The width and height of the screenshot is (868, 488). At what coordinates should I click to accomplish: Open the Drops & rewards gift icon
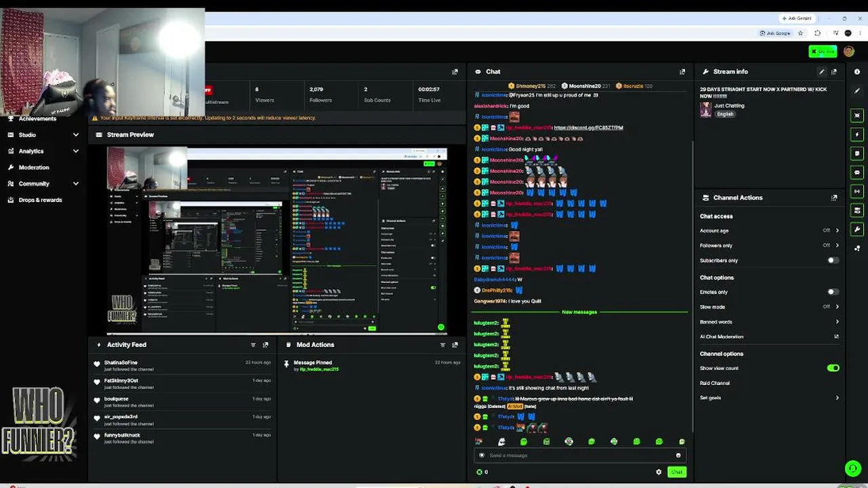tap(11, 200)
